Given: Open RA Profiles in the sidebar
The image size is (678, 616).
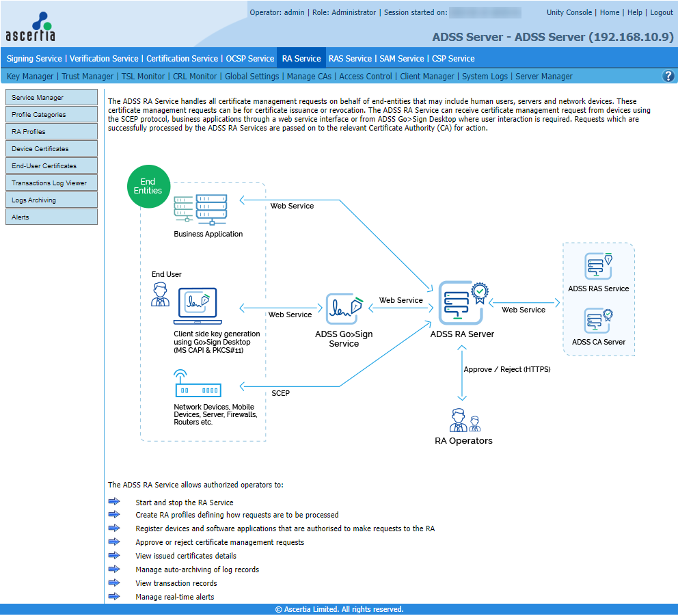Looking at the screenshot, I should (51, 132).
